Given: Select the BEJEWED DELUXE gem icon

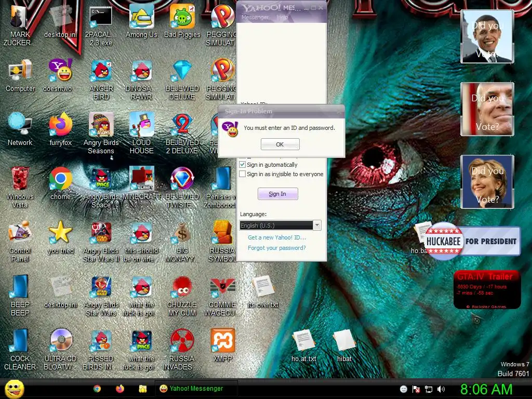Looking at the screenshot, I should [182, 79].
